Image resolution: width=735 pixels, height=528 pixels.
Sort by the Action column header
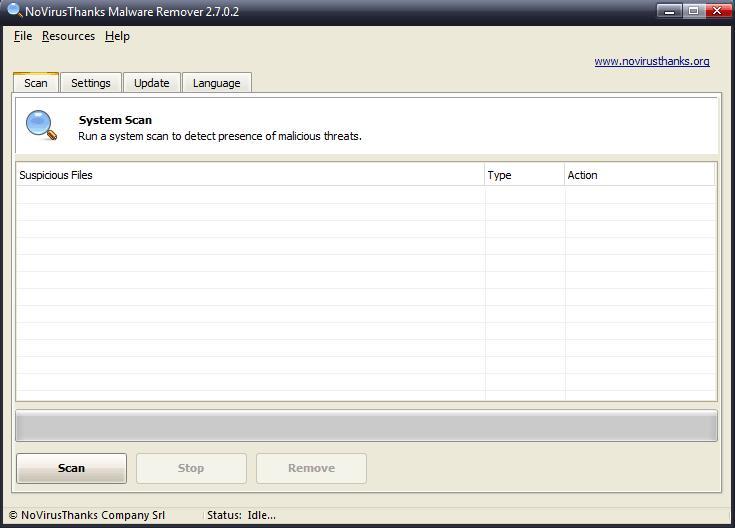click(640, 175)
